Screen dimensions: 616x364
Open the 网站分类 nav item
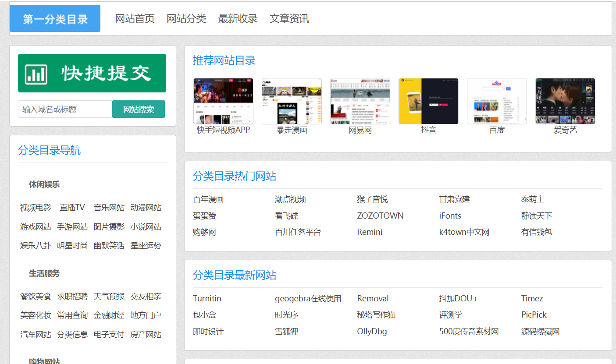point(186,18)
